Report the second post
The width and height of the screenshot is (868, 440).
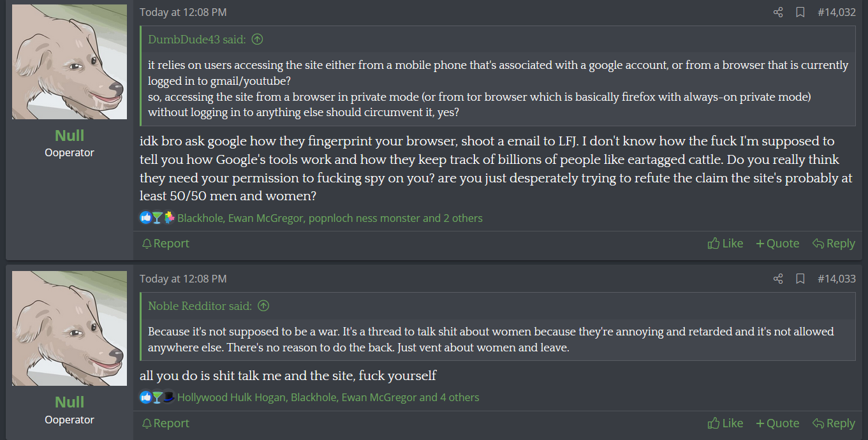pyautogui.click(x=166, y=423)
